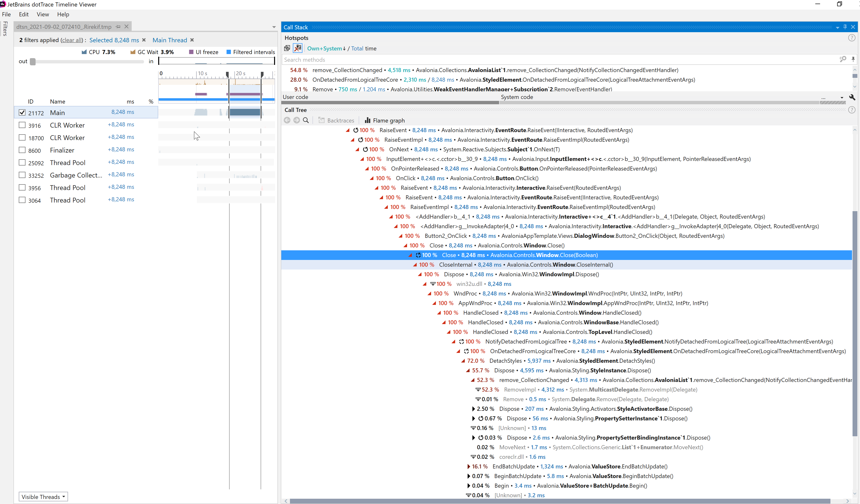Click the Call Tree search magnifier icon

[x=306, y=120]
